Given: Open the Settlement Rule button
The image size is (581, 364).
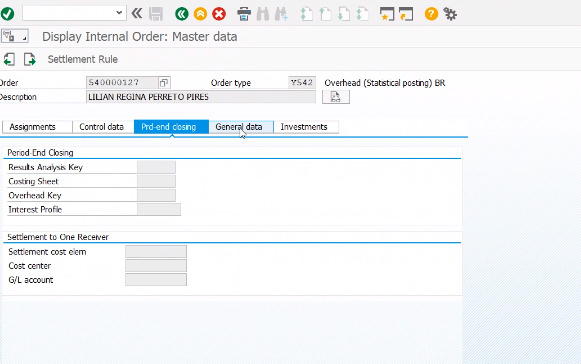Looking at the screenshot, I should click(x=83, y=59).
